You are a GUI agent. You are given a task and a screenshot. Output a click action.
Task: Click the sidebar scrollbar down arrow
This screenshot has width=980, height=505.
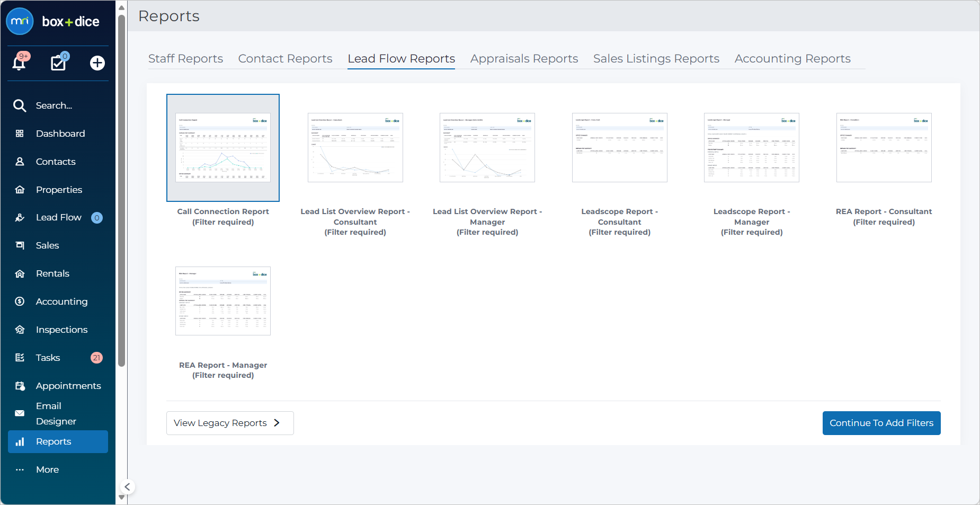click(x=121, y=498)
